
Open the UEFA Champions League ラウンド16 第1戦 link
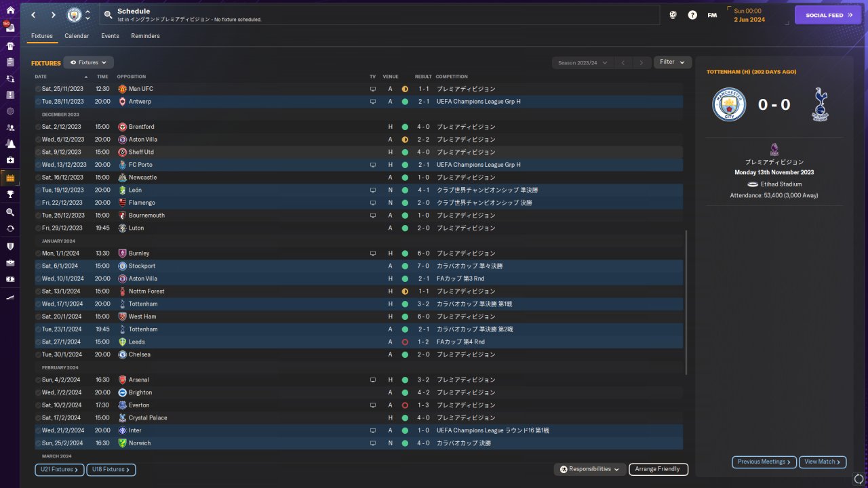coord(493,430)
